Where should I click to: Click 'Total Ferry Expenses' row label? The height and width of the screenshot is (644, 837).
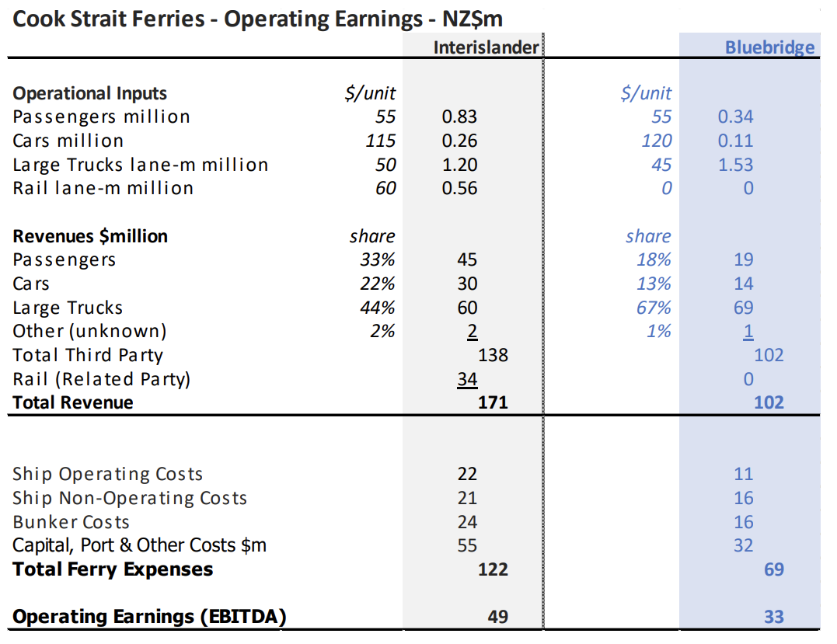(x=113, y=570)
